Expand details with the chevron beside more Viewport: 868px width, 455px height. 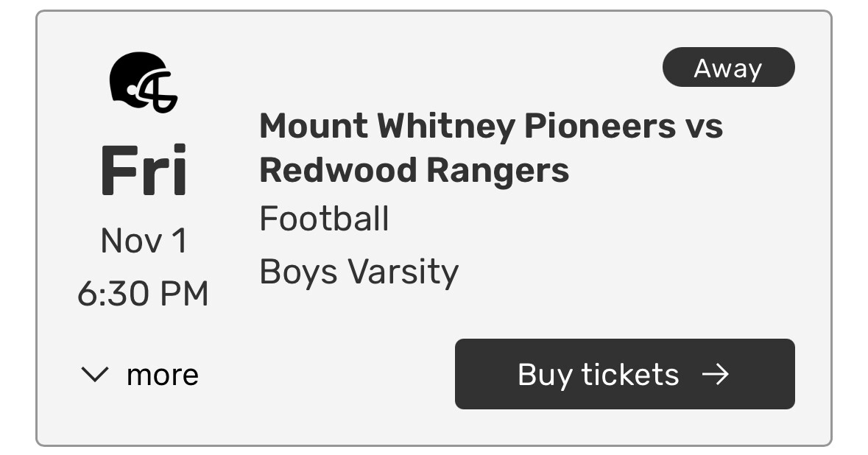(x=95, y=375)
